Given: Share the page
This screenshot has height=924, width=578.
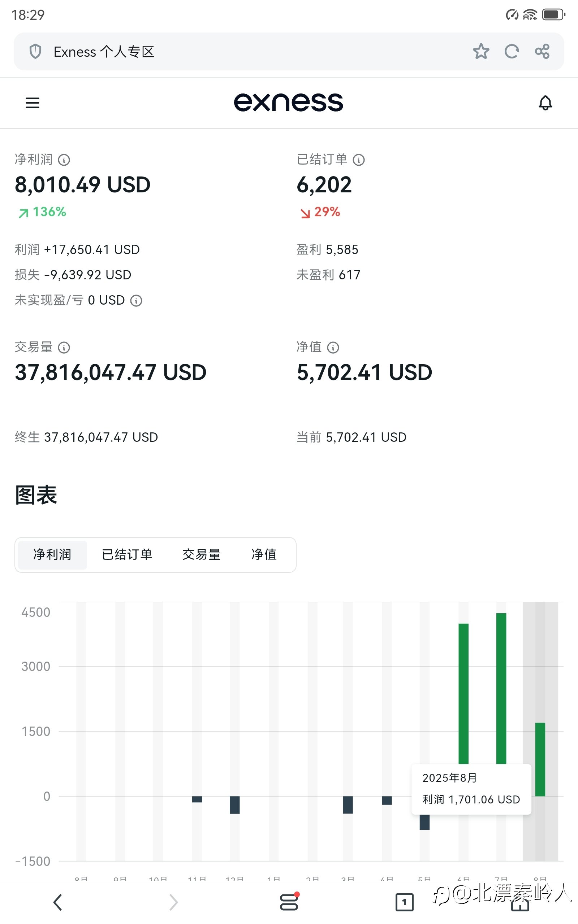Looking at the screenshot, I should point(542,51).
